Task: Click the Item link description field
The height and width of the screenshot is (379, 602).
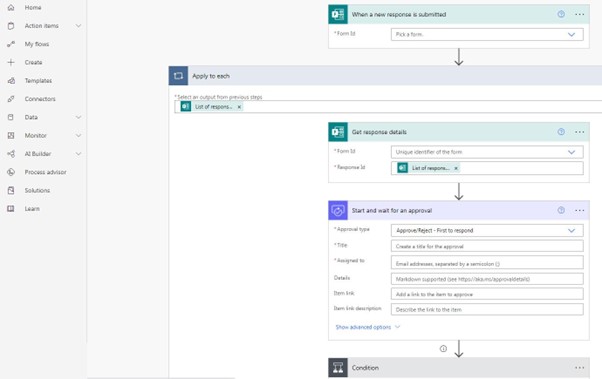Action: click(487, 309)
